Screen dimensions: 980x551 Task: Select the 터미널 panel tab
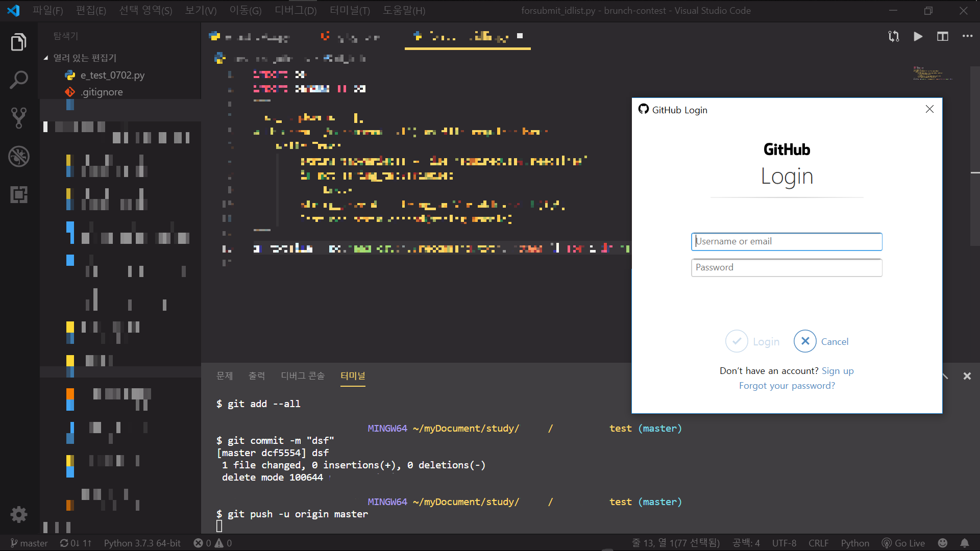click(x=353, y=376)
